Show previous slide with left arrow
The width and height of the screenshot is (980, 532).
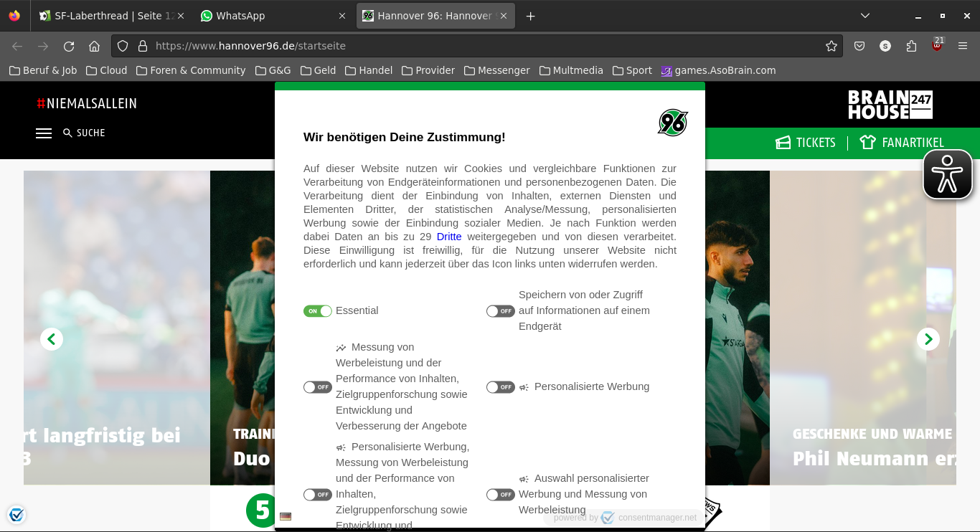52,339
